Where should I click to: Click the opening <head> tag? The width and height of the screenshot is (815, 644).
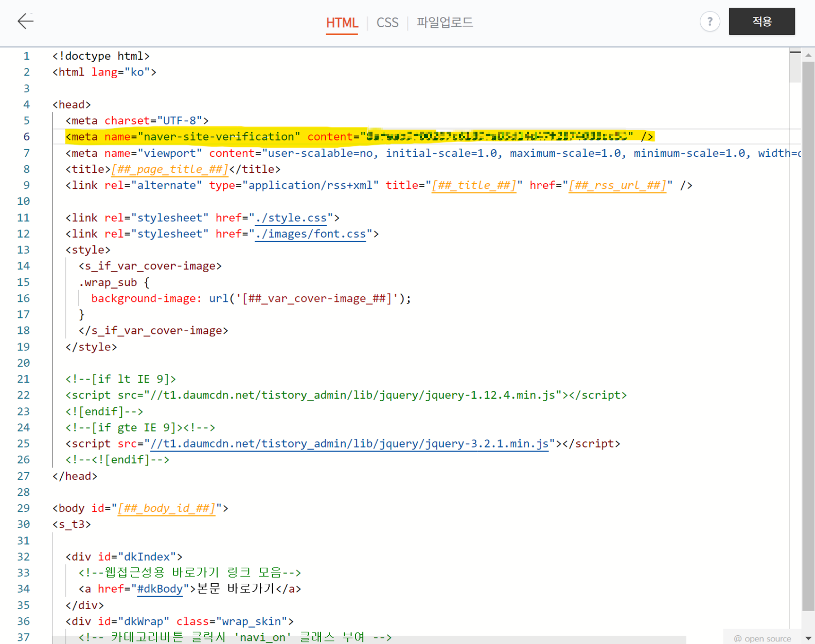pos(72,104)
